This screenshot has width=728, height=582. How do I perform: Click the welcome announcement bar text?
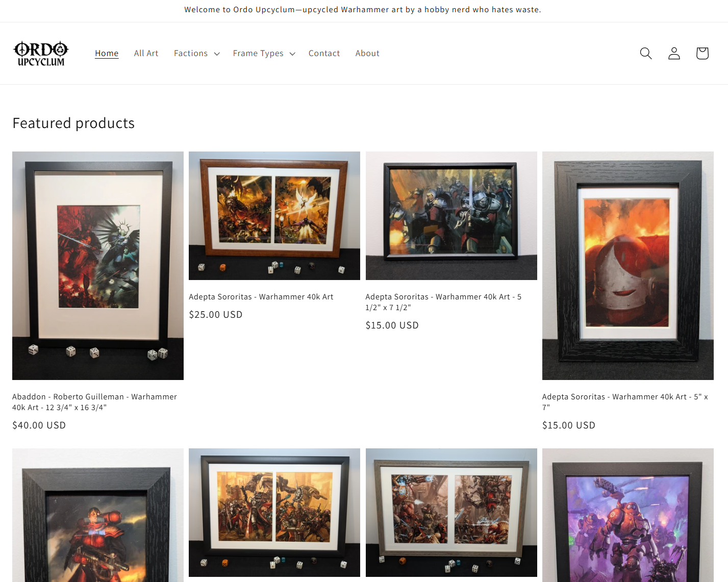(363, 10)
